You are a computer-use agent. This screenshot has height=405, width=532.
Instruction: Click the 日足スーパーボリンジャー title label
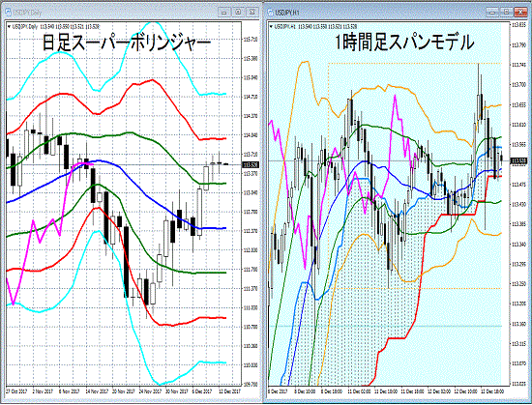pos(127,43)
